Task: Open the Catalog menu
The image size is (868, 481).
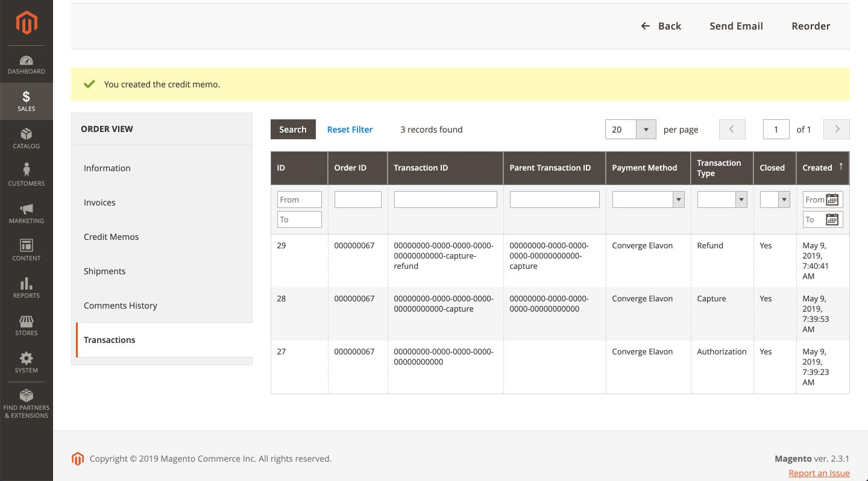Action: point(27,139)
